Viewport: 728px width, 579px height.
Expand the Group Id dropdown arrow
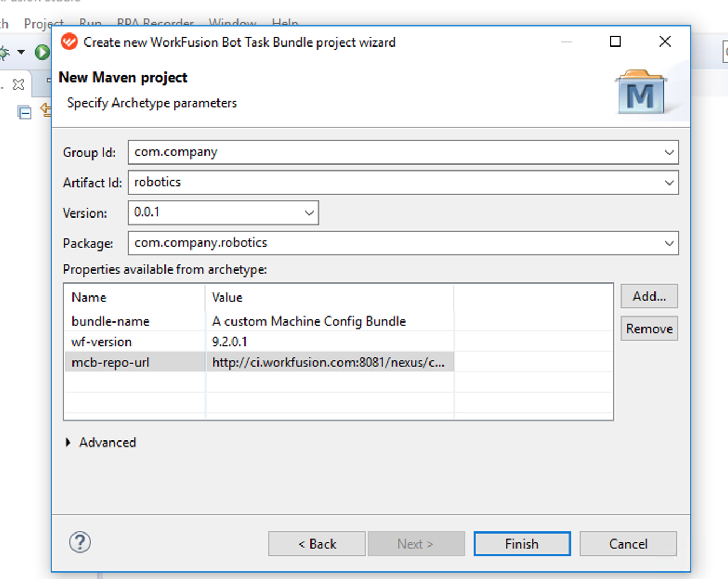click(669, 153)
